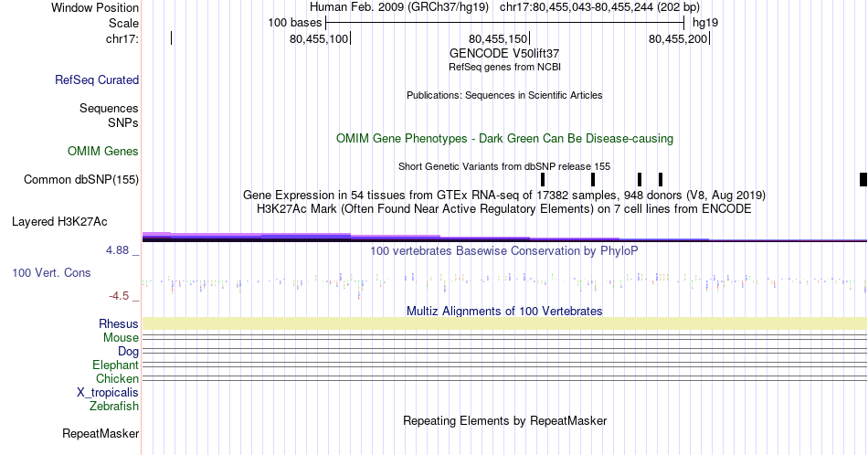Click the first dbSNP variant marker
Screen dimensions: 868x455
[543, 179]
